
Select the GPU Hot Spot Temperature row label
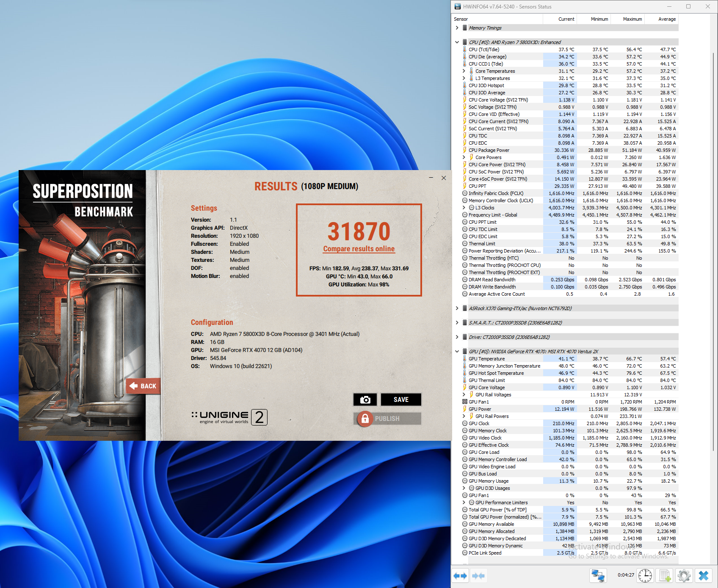[496, 373]
